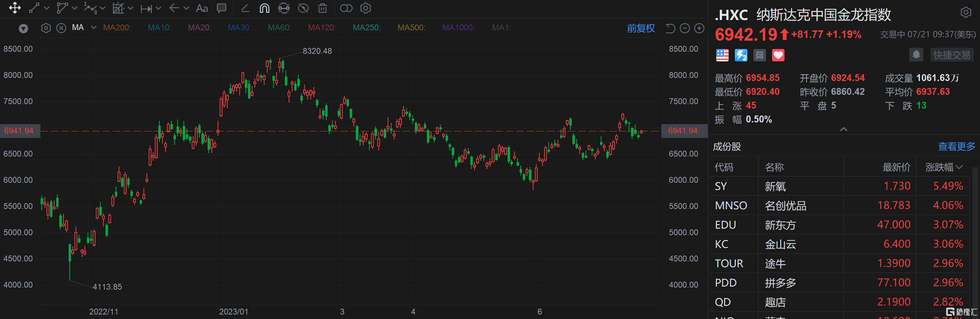Image resolution: width=980 pixels, height=319 pixels.
Task: Click the blue lightning Level 2 icon
Action: [x=741, y=55]
